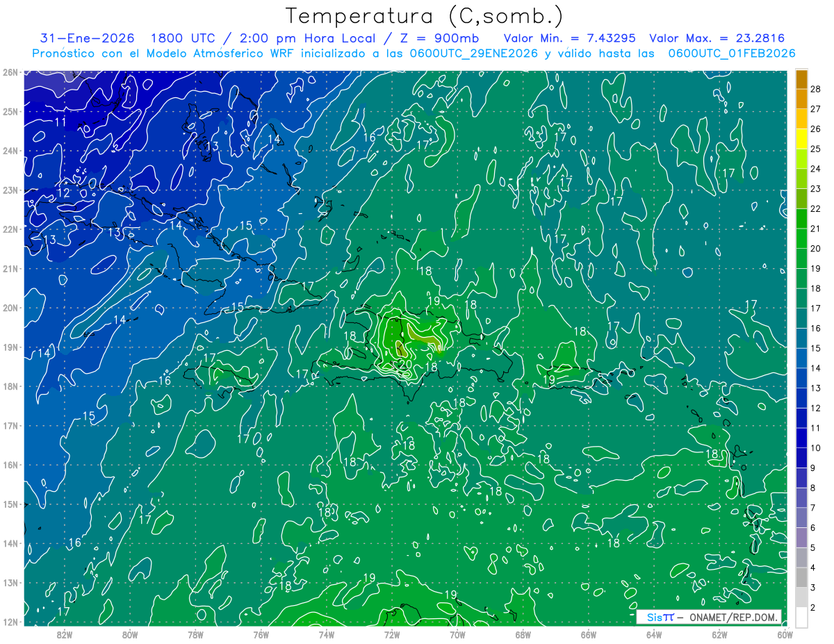The width and height of the screenshot is (834, 644).
Task: Click the "11" contour label on the map
Action: (61, 122)
